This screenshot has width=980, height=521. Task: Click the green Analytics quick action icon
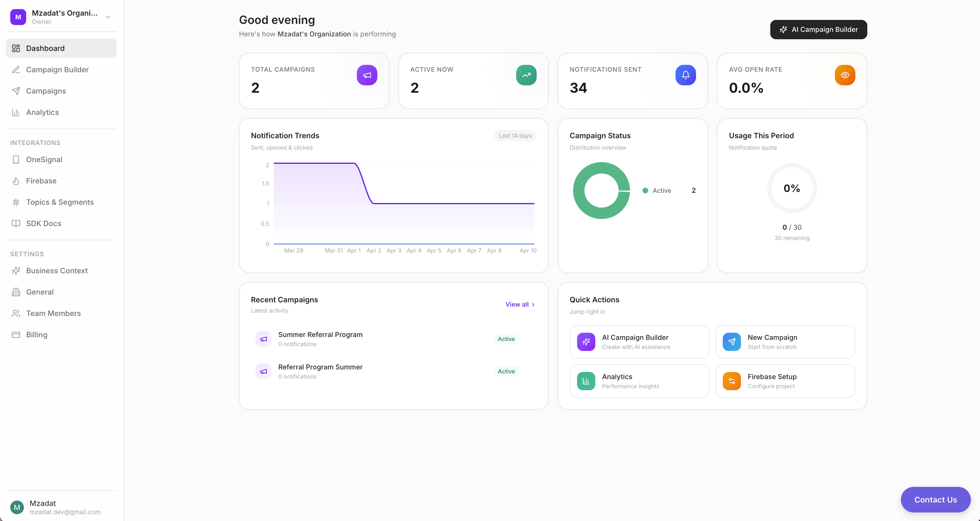point(586,381)
